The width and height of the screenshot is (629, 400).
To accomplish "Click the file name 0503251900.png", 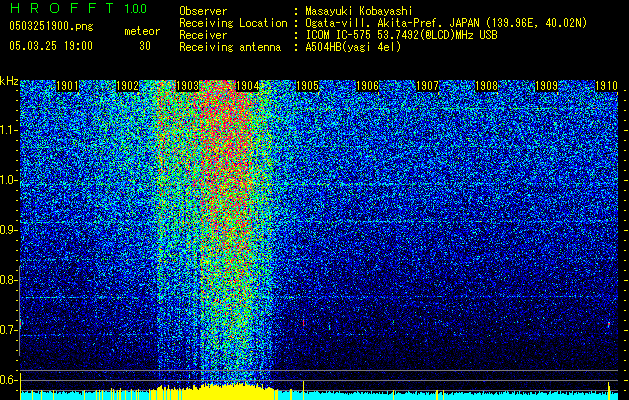I will [51, 27].
